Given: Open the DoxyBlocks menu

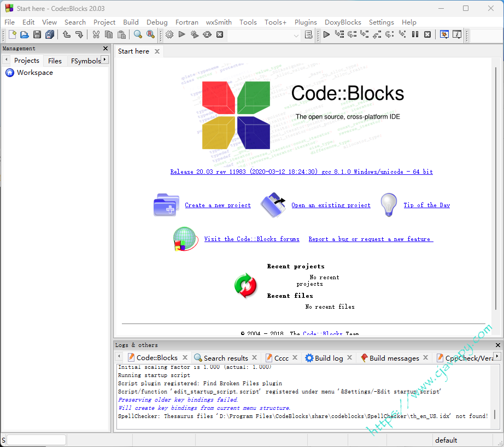Looking at the screenshot, I should pyautogui.click(x=343, y=22).
